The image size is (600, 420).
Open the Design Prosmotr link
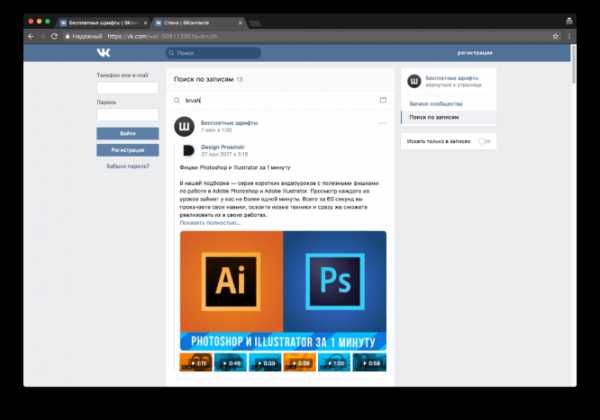click(x=222, y=147)
